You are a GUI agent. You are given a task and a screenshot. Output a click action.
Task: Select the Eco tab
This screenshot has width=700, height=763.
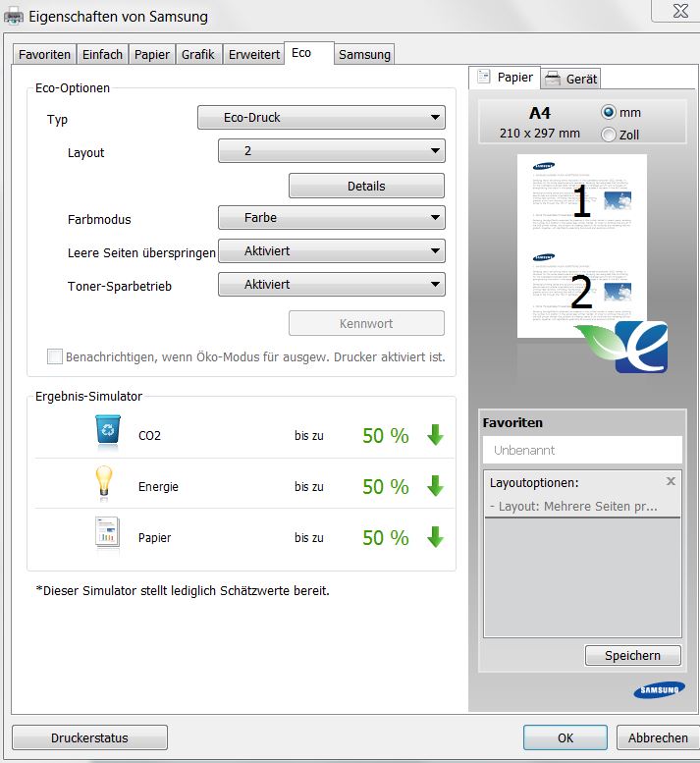tap(309, 53)
